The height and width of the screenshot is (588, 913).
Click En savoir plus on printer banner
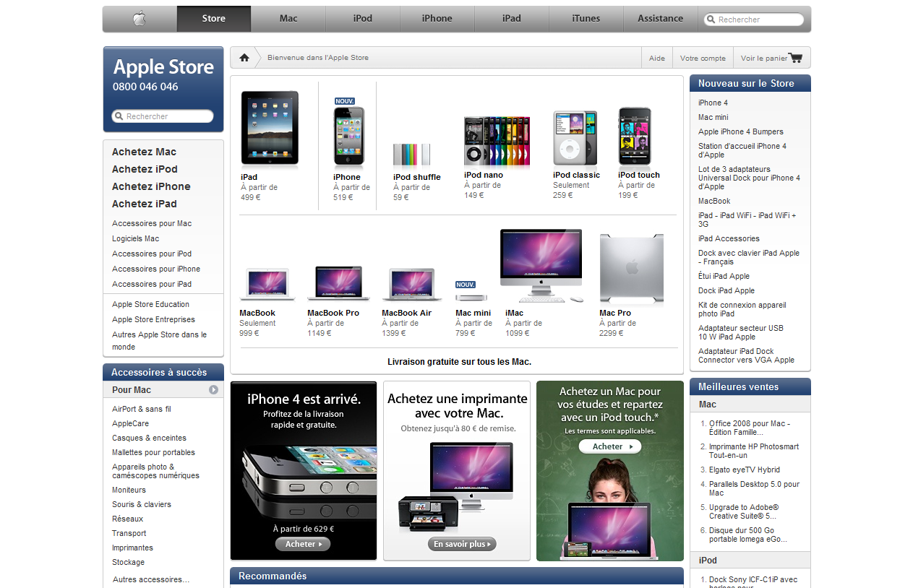(462, 544)
